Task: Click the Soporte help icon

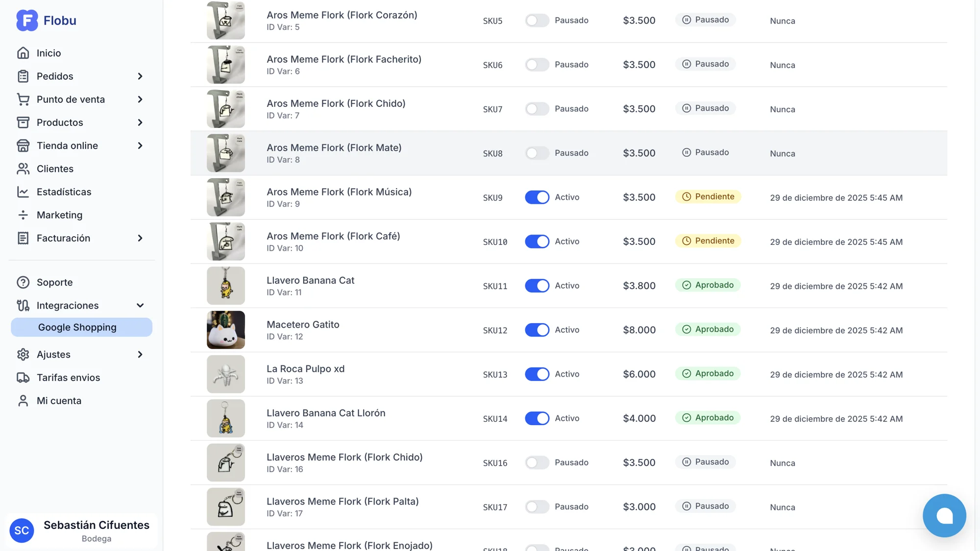Action: tap(23, 283)
